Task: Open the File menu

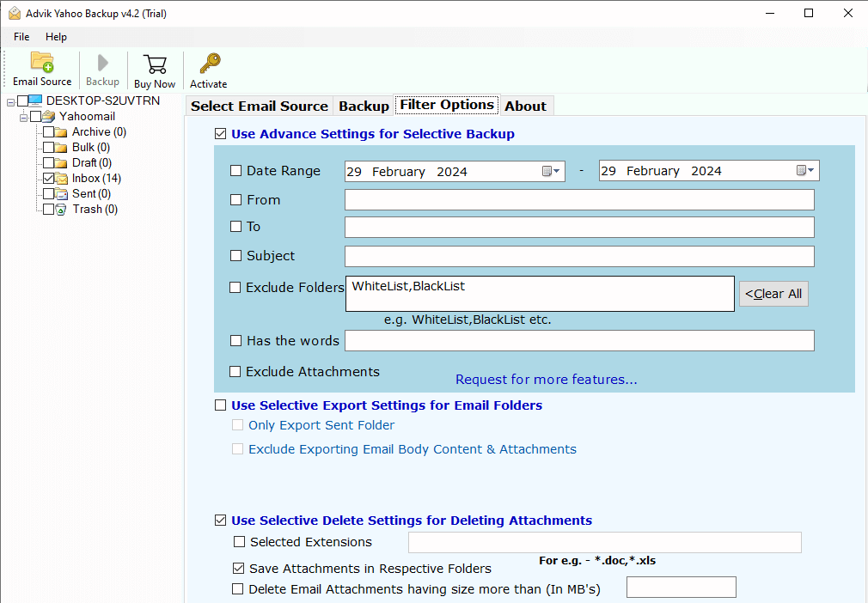Action: 21,37
